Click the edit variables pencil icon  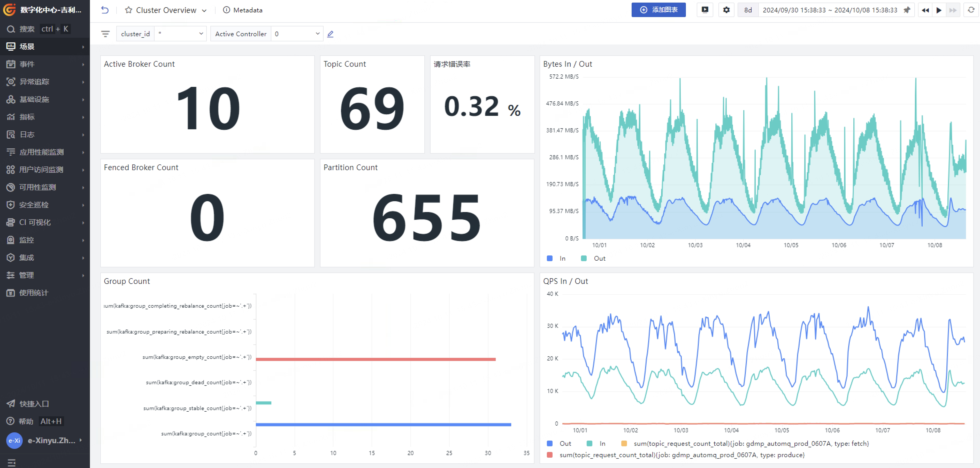[330, 34]
